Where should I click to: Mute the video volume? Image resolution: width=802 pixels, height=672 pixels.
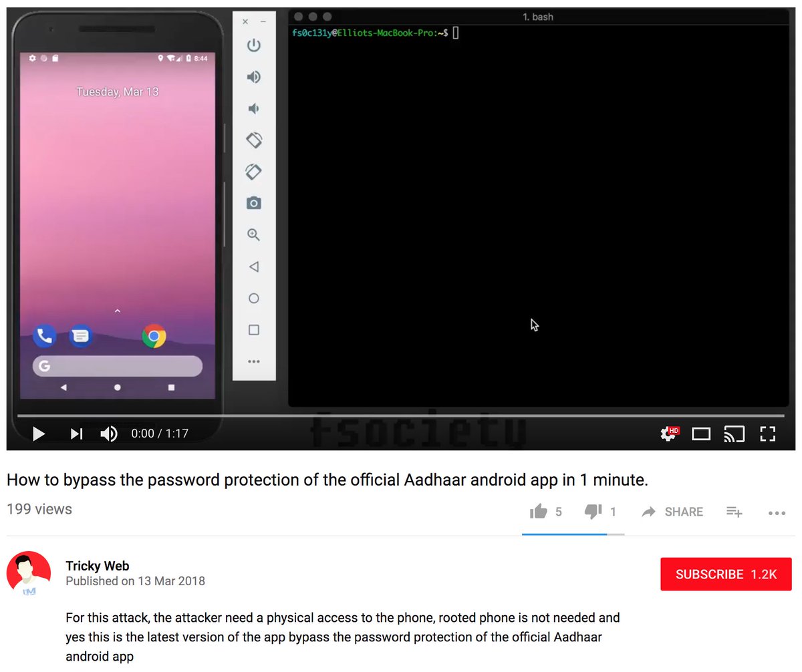(x=109, y=434)
